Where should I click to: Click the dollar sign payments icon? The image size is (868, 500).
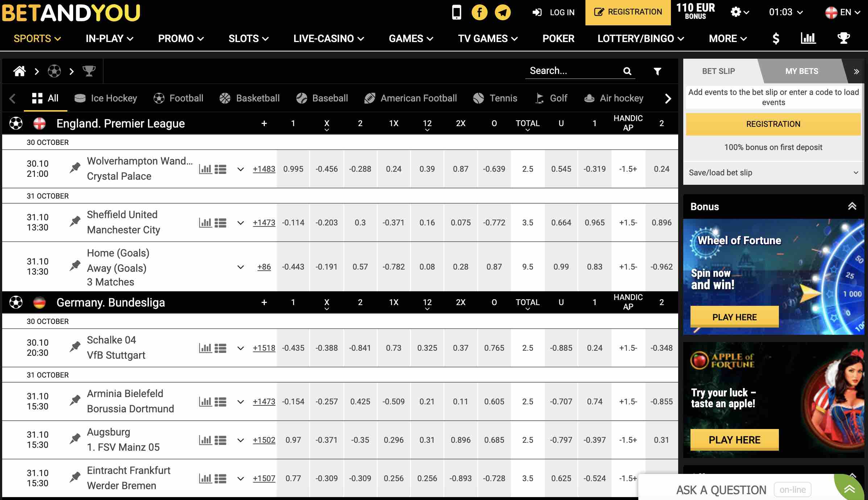click(x=776, y=38)
